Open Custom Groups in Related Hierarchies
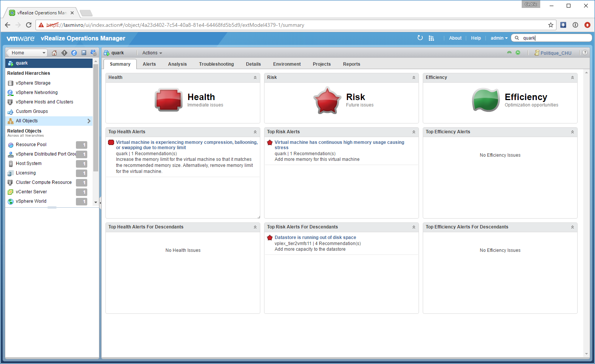Viewport: 595px width, 364px height. tap(32, 111)
